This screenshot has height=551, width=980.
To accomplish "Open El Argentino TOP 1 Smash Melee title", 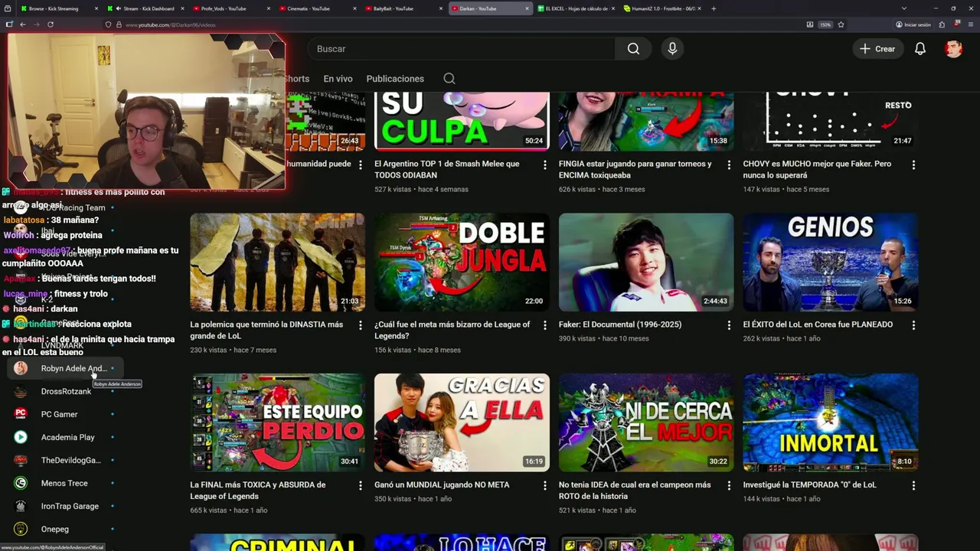I will click(447, 169).
